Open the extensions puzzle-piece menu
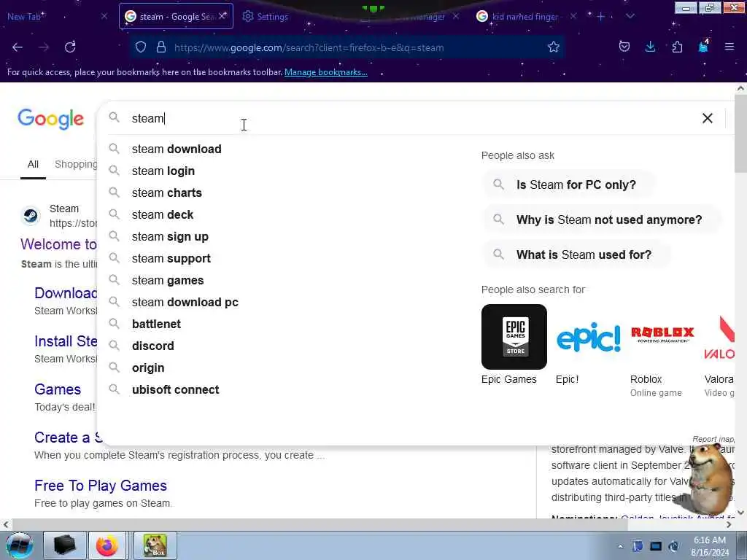The height and width of the screenshot is (560, 747). tap(677, 47)
